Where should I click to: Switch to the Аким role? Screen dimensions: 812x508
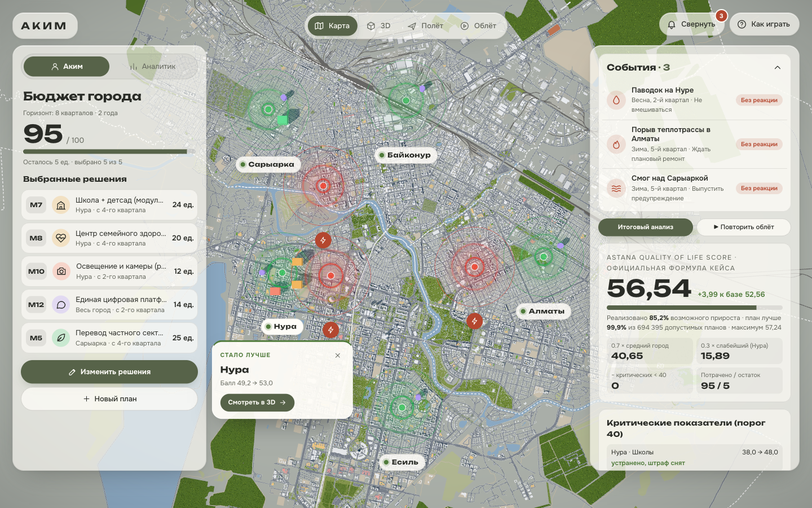[67, 67]
